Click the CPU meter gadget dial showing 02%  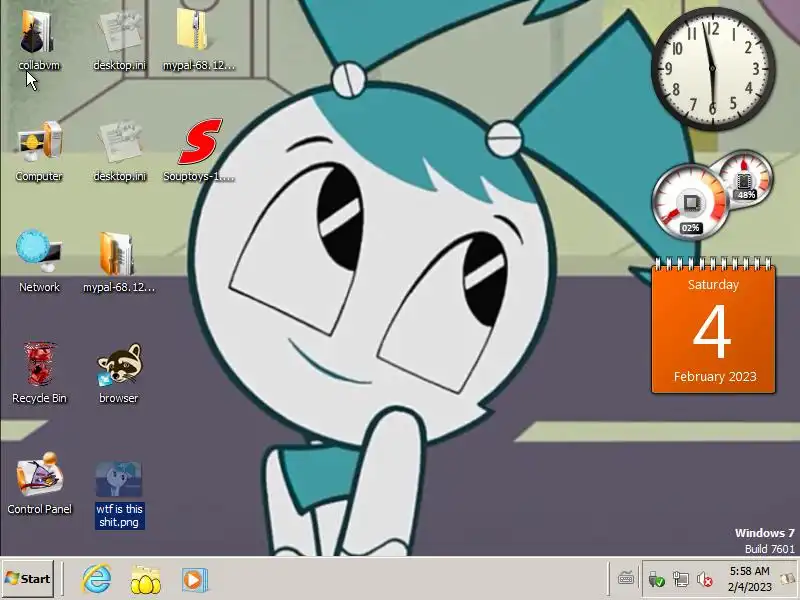pos(691,202)
